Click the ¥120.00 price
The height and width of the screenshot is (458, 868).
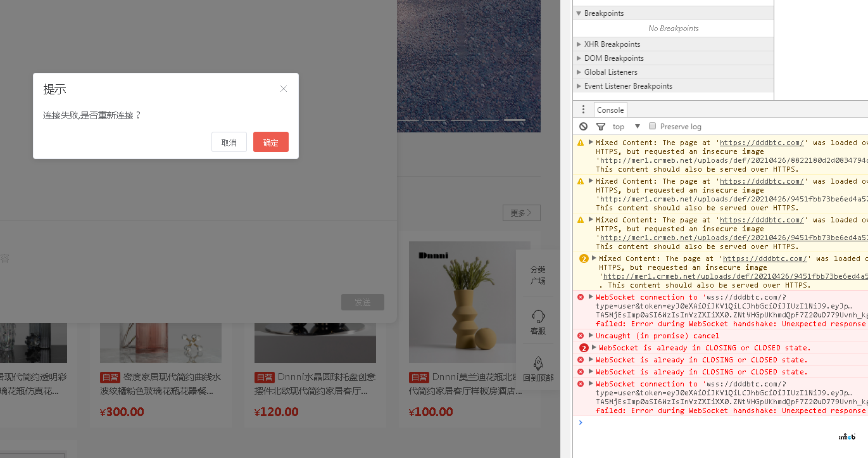[277, 412]
